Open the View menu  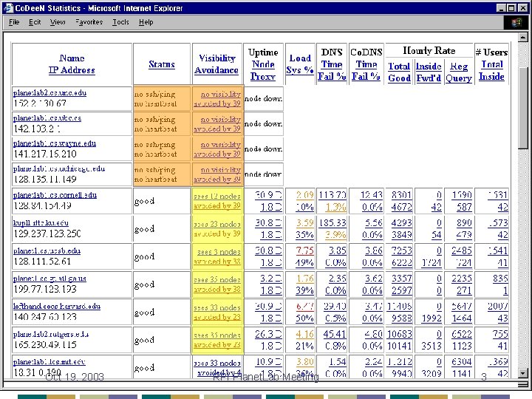pyautogui.click(x=58, y=22)
